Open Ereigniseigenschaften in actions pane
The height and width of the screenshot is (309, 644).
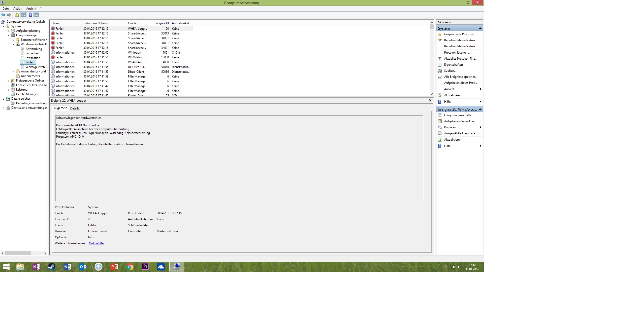tap(458, 115)
